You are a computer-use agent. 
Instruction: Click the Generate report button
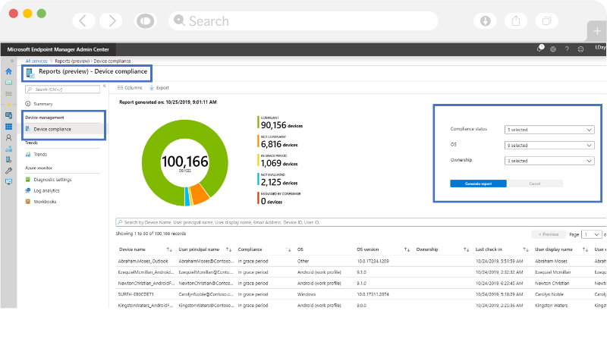point(478,184)
